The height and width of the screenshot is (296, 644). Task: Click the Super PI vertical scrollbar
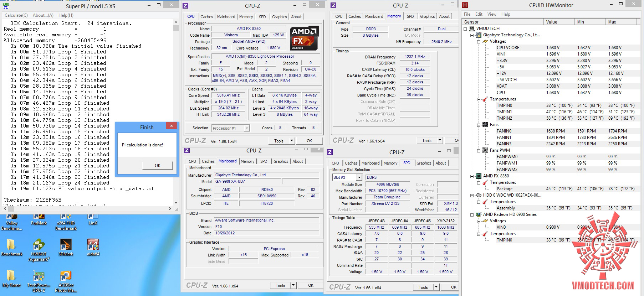[x=176, y=113]
